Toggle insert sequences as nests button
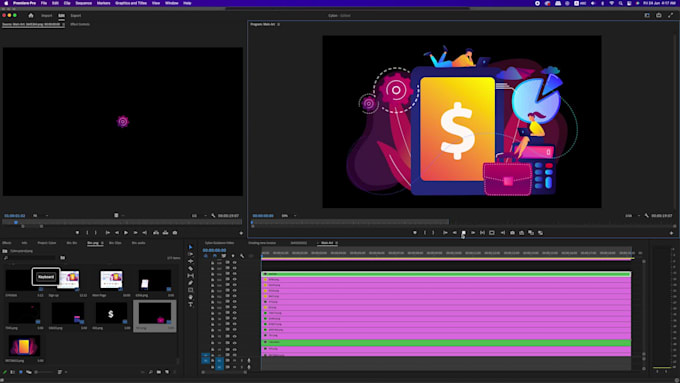Screen dimensions: 680x383 coord(206,256)
